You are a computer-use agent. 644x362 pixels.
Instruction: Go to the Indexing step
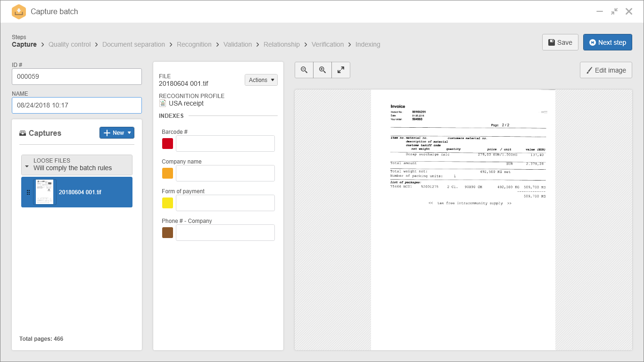click(x=368, y=44)
